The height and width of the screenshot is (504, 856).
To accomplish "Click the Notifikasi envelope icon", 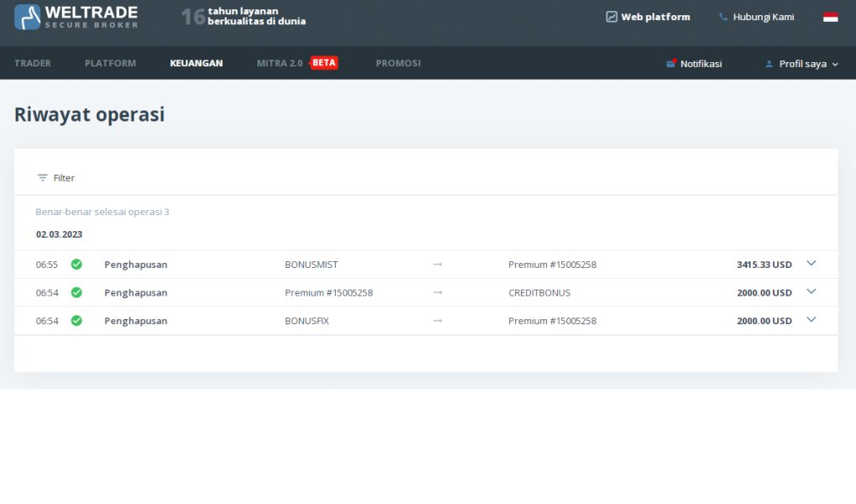I will [x=671, y=63].
